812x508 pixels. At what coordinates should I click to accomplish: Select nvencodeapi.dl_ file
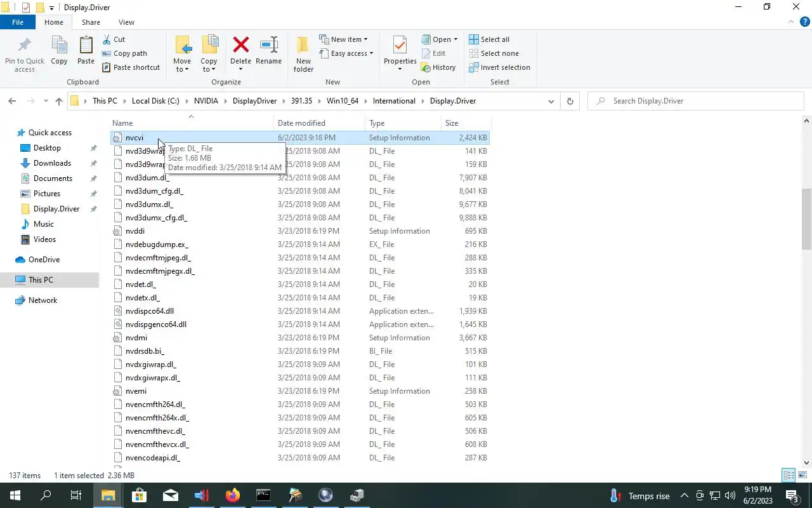click(x=299, y=458)
